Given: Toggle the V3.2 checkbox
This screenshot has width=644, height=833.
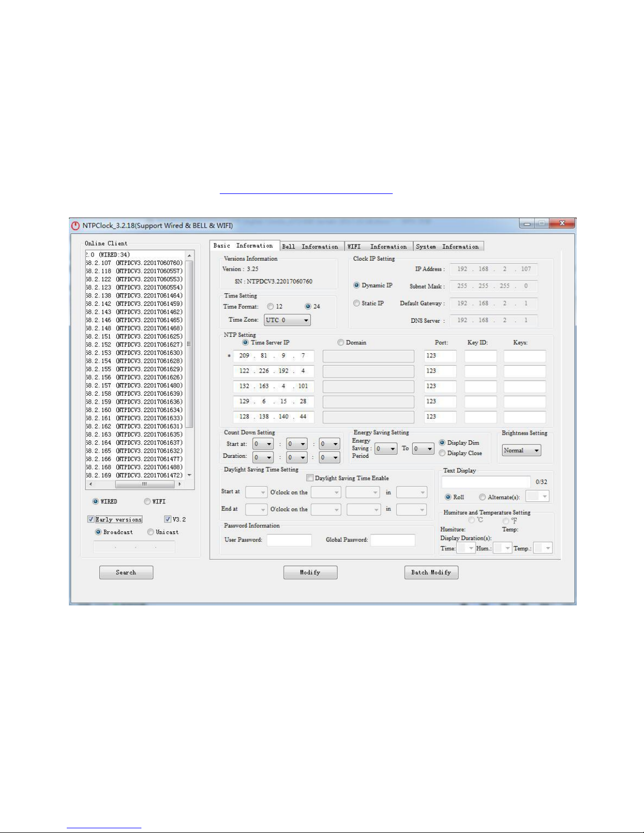Looking at the screenshot, I should tap(168, 519).
